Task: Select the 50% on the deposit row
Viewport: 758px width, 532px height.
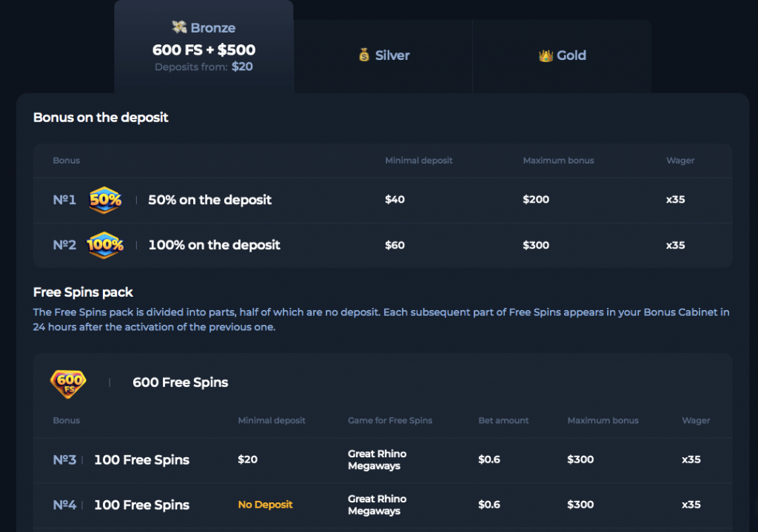Action: point(383,200)
